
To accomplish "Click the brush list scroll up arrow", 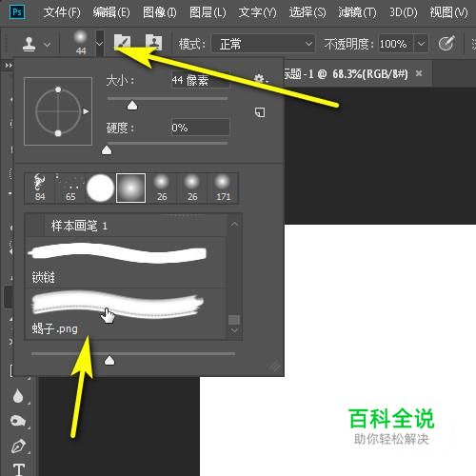I will (x=234, y=225).
